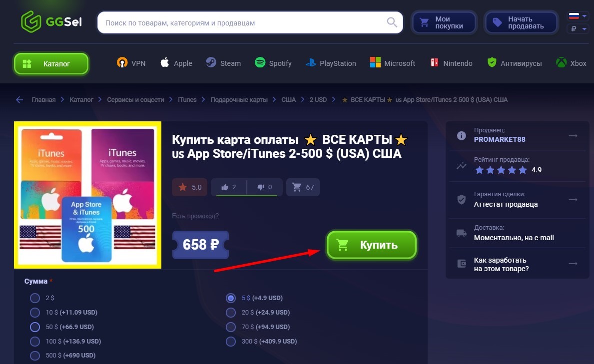Open the Spotify category icon
The image size is (594, 364).
click(260, 62)
